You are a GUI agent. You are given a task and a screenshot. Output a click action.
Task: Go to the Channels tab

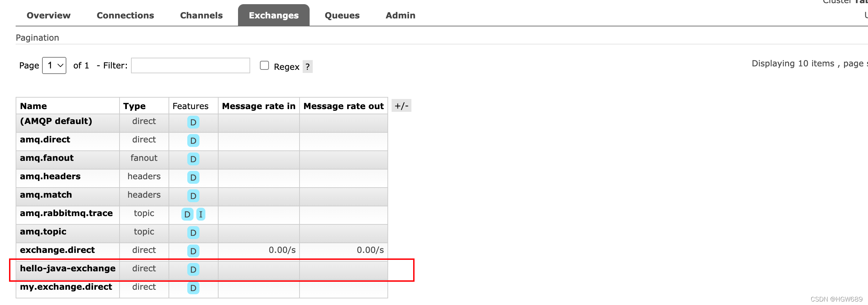[201, 15]
